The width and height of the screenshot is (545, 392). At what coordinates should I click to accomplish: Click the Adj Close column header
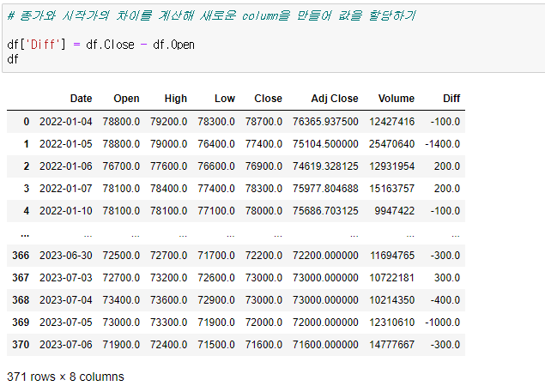[x=335, y=99]
